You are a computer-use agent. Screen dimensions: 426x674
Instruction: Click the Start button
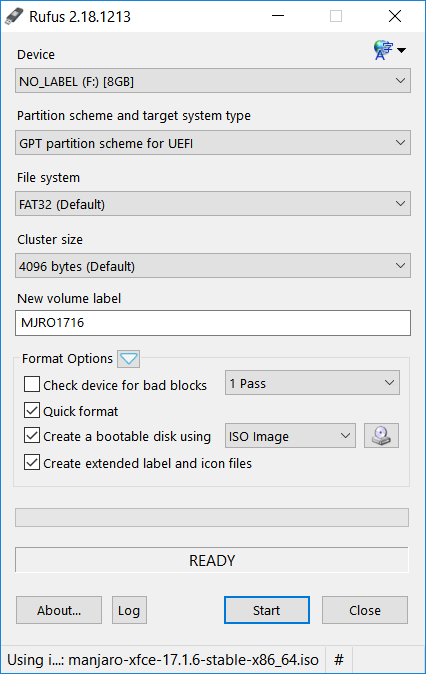267,610
